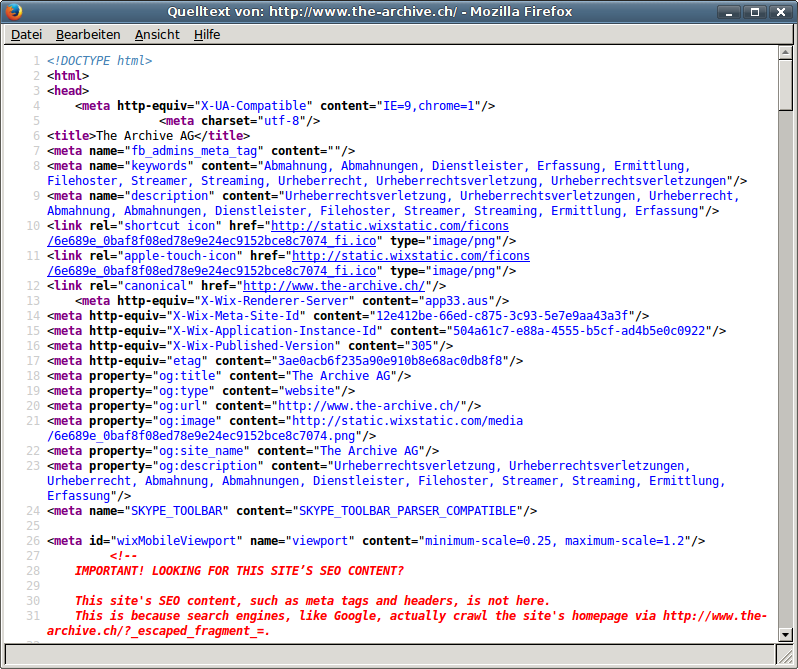The height and width of the screenshot is (669, 798).
Task: Open the apple-touch-icon href link on line 11
Action: 289,264
